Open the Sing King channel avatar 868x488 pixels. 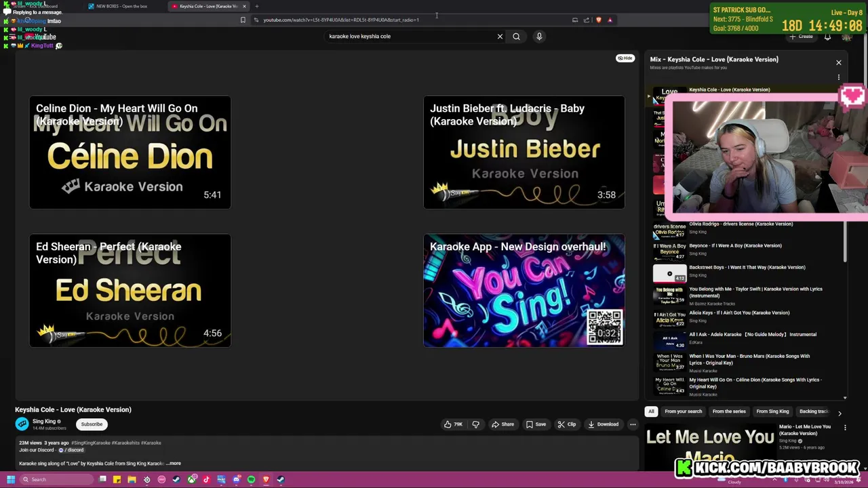(x=22, y=424)
